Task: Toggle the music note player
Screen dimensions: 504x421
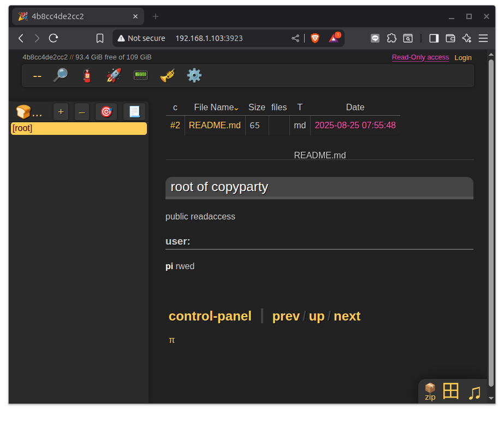Action: tap(475, 393)
